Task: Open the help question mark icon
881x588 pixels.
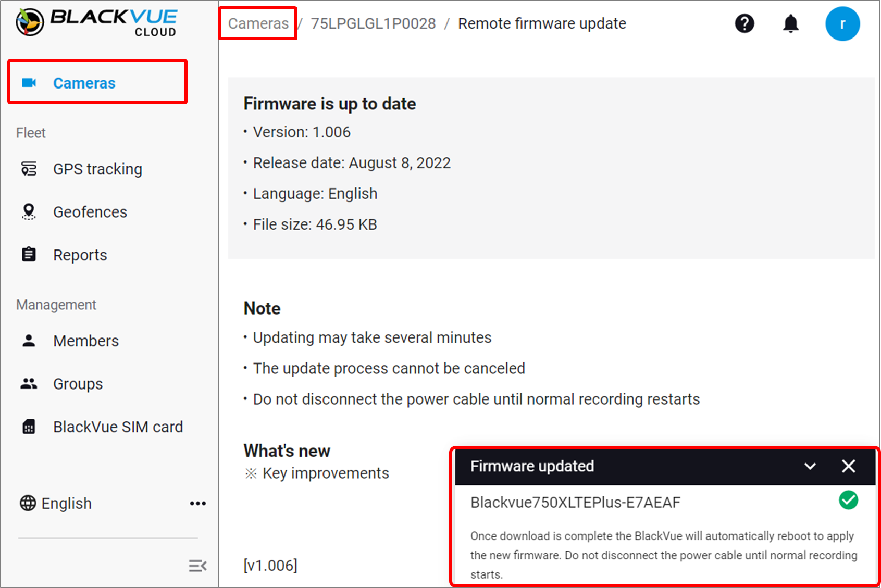Action: (x=744, y=23)
